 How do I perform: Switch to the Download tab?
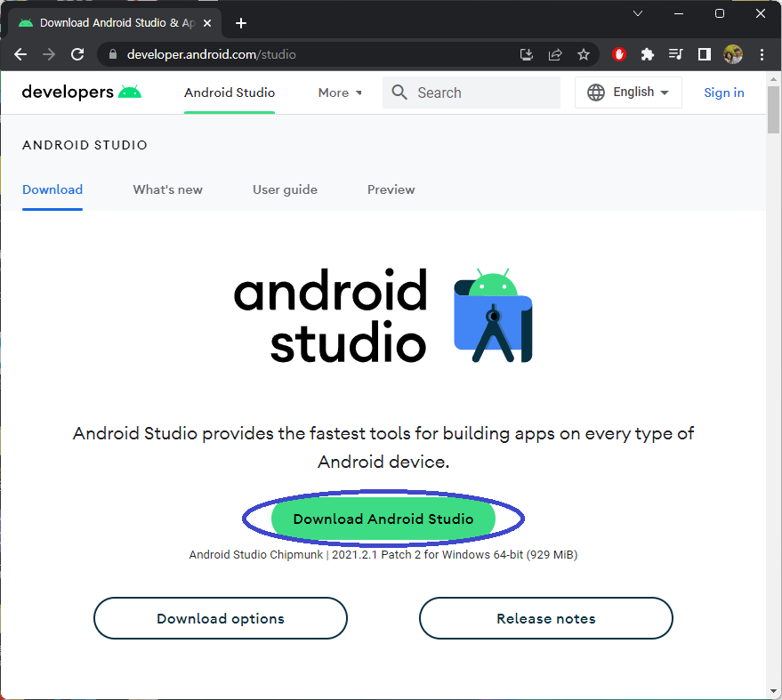(52, 189)
